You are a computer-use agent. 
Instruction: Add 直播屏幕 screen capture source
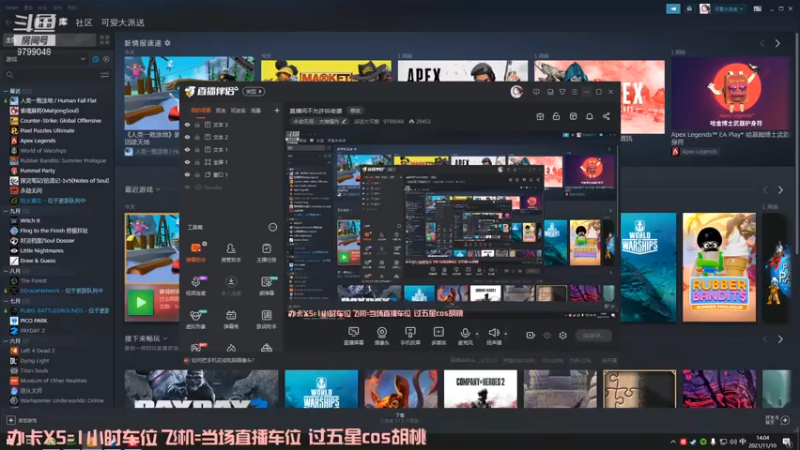(x=353, y=336)
